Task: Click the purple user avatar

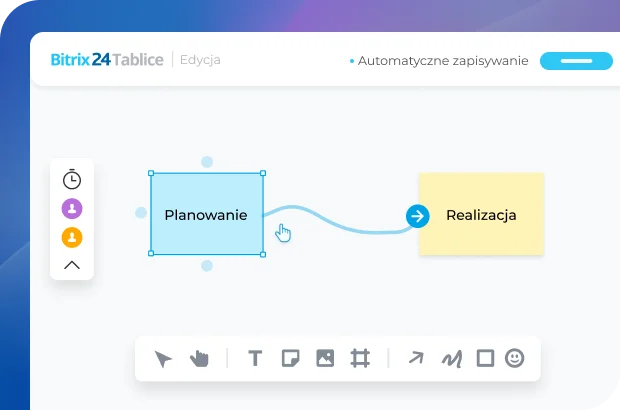Action: point(72,209)
